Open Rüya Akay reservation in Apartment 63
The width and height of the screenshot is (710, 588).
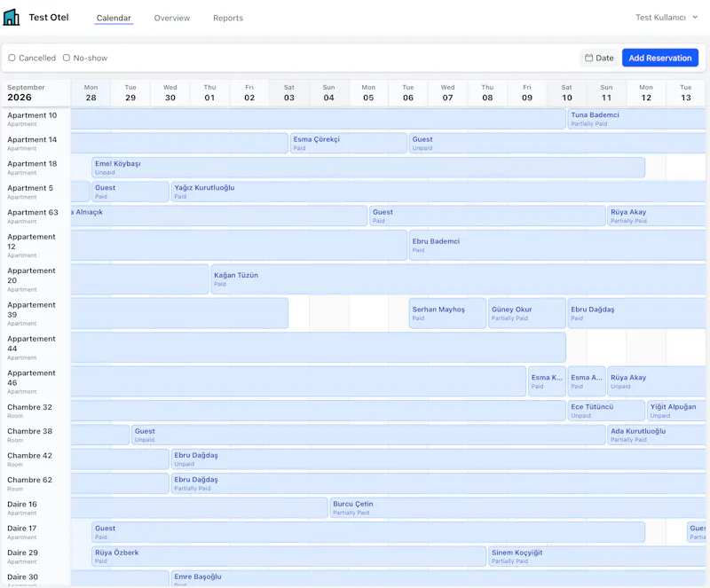point(657,216)
